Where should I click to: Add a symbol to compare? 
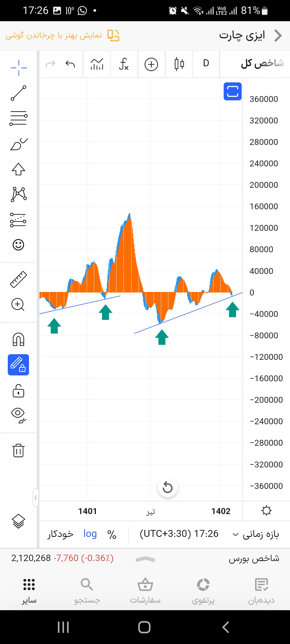click(x=151, y=64)
